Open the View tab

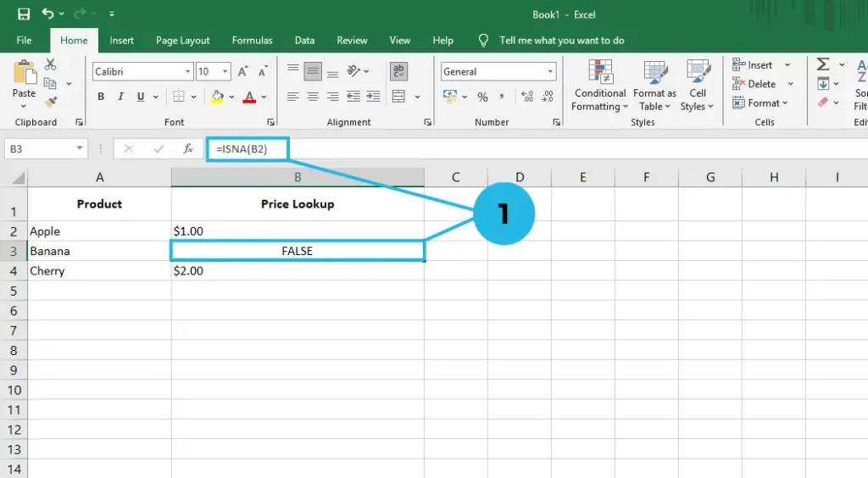pyautogui.click(x=400, y=41)
